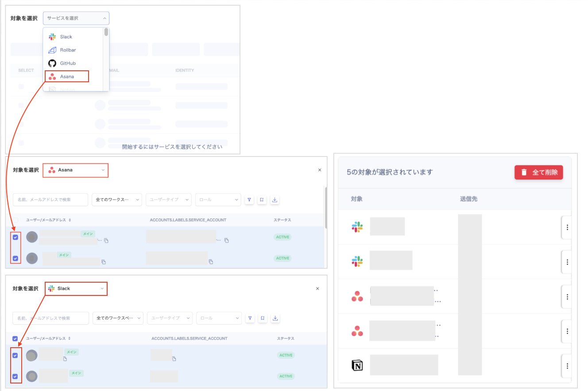Toggle the select-all checkbox in the Slack table header

[x=15, y=338]
